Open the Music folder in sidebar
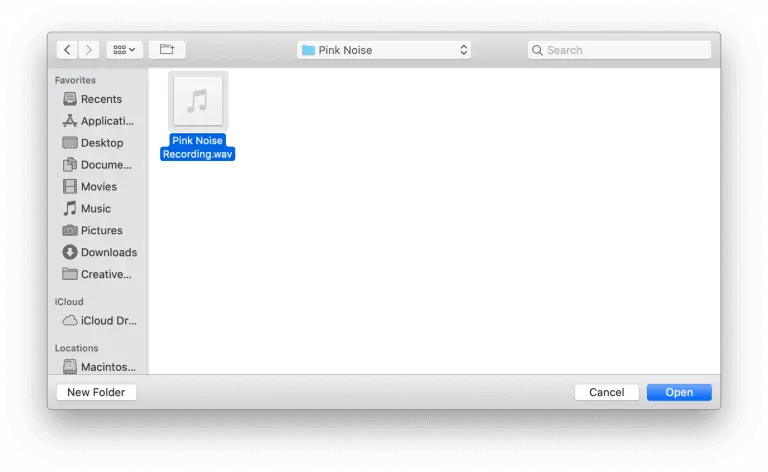768x472 pixels. point(95,209)
